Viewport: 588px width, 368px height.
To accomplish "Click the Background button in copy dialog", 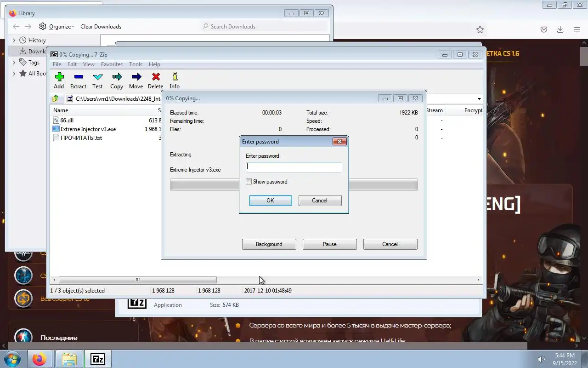I will [x=269, y=244].
